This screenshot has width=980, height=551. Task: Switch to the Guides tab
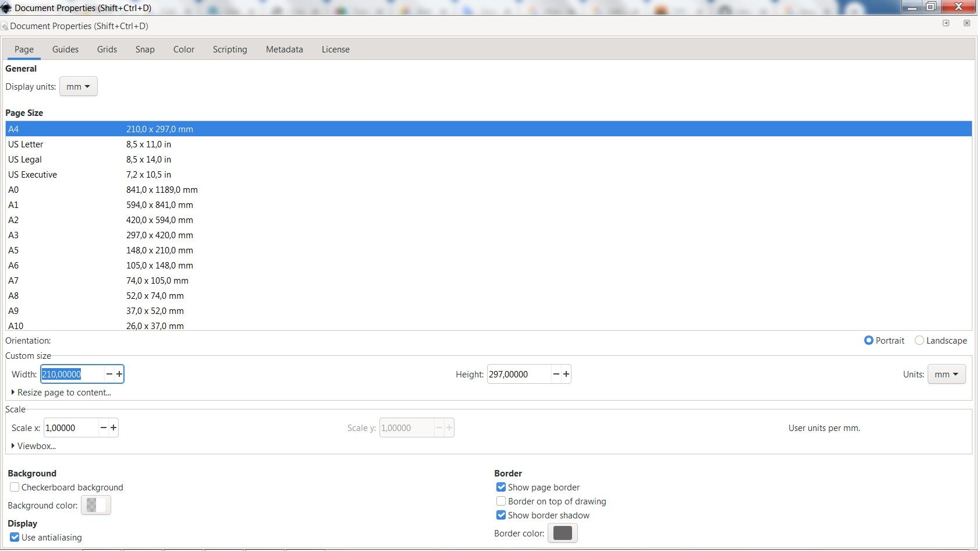[65, 50]
